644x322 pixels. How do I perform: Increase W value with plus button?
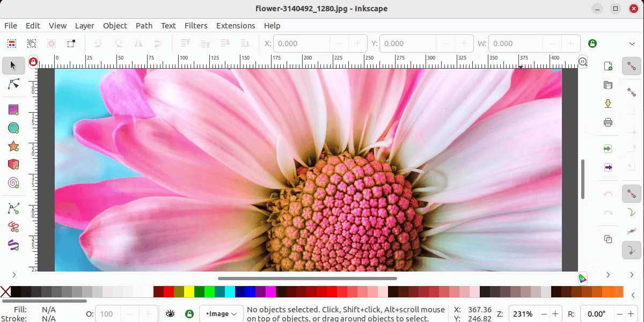[x=571, y=43]
